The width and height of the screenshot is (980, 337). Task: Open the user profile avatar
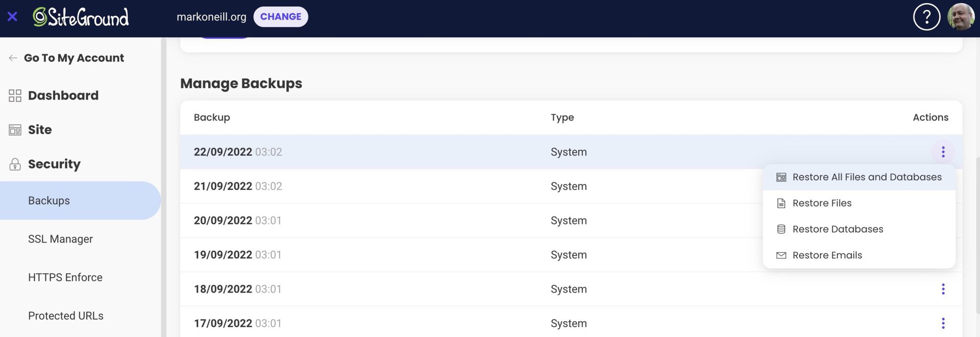[961, 17]
